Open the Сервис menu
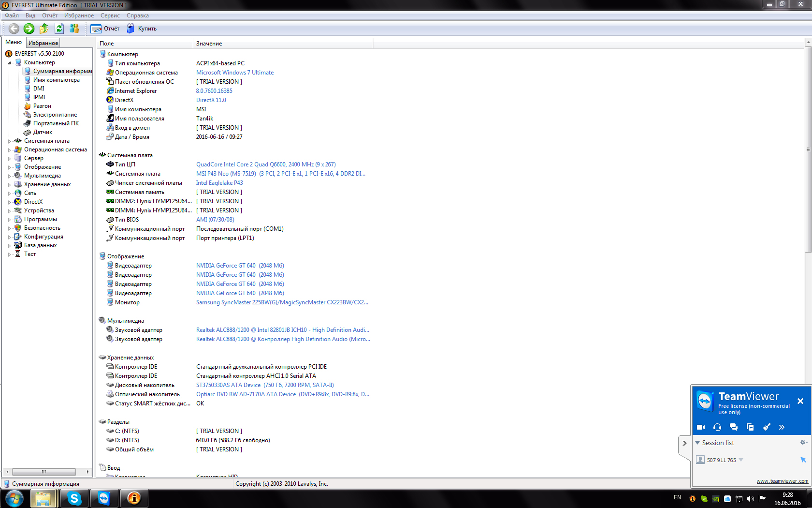812x508 pixels. tap(110, 15)
